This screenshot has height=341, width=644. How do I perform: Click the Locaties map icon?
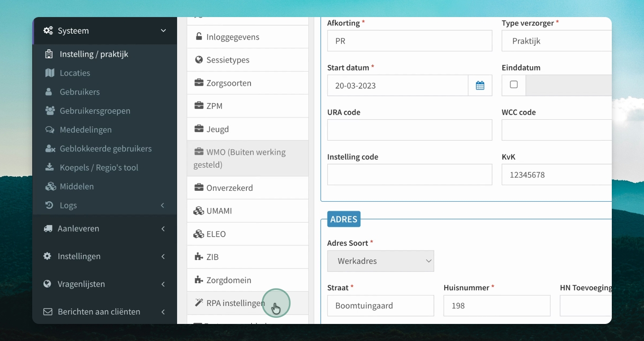50,73
